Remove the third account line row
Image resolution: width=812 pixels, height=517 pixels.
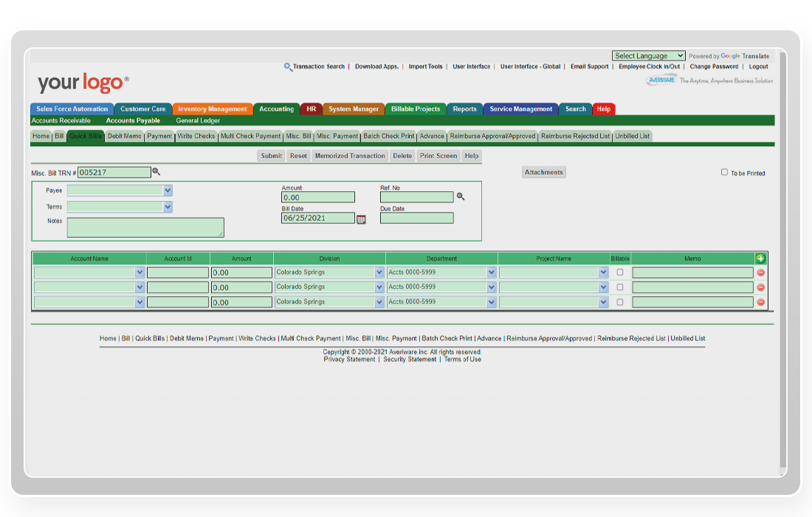pyautogui.click(x=761, y=302)
